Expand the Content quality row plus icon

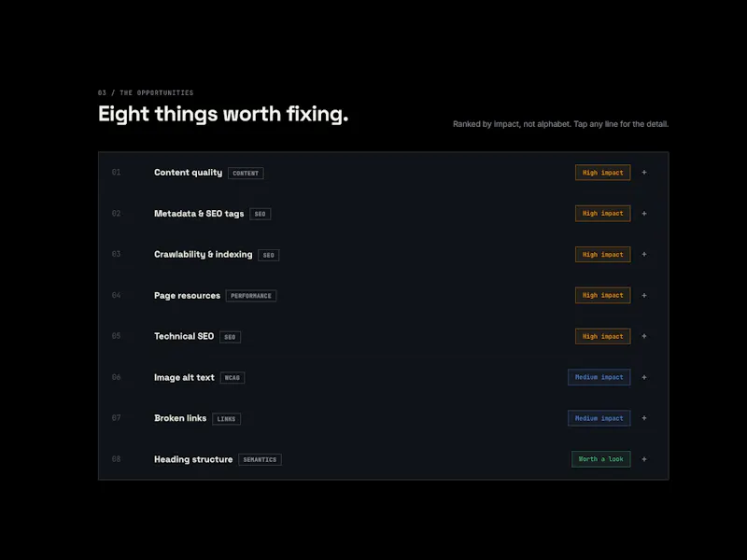(x=644, y=173)
